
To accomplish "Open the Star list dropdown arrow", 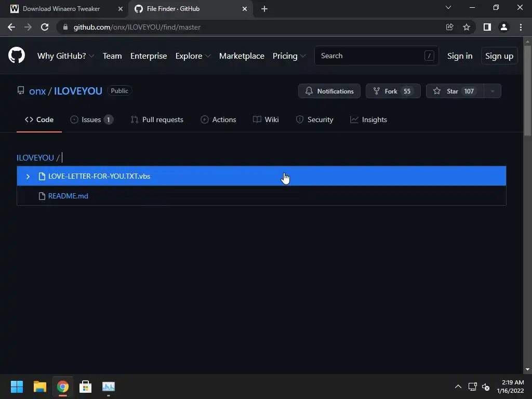I will click(x=493, y=91).
